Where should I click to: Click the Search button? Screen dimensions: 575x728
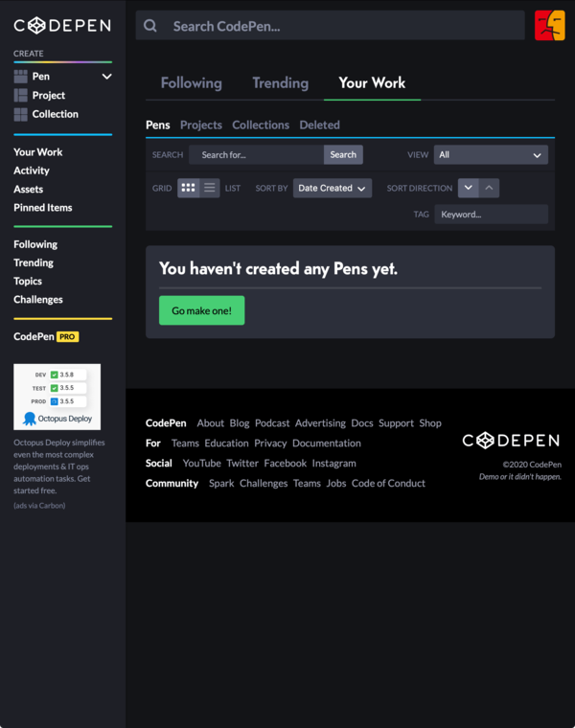(343, 154)
